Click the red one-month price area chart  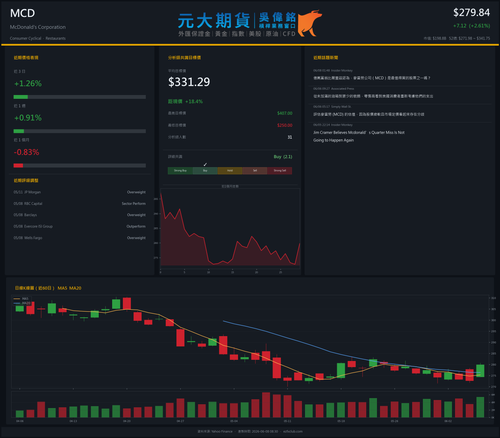point(230,230)
